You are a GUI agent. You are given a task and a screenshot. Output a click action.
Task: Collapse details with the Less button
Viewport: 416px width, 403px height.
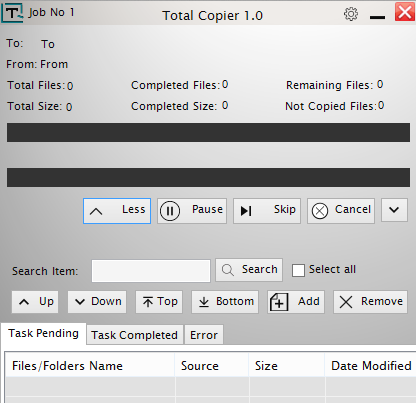click(117, 211)
